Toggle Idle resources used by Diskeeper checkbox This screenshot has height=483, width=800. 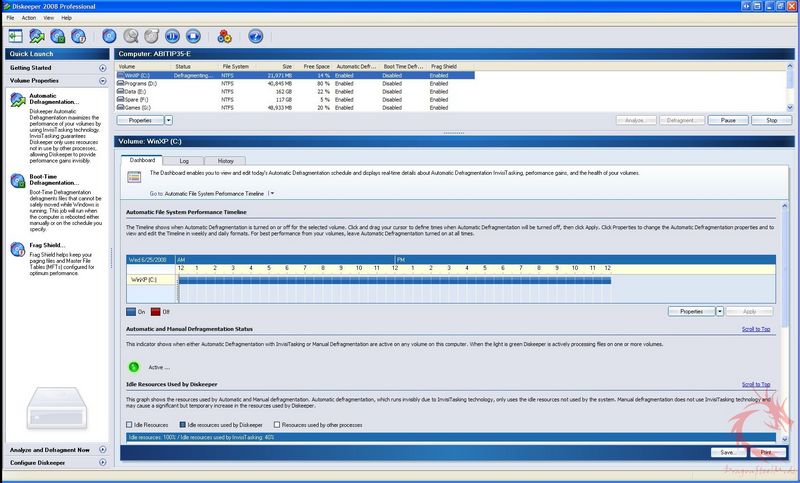coord(182,425)
